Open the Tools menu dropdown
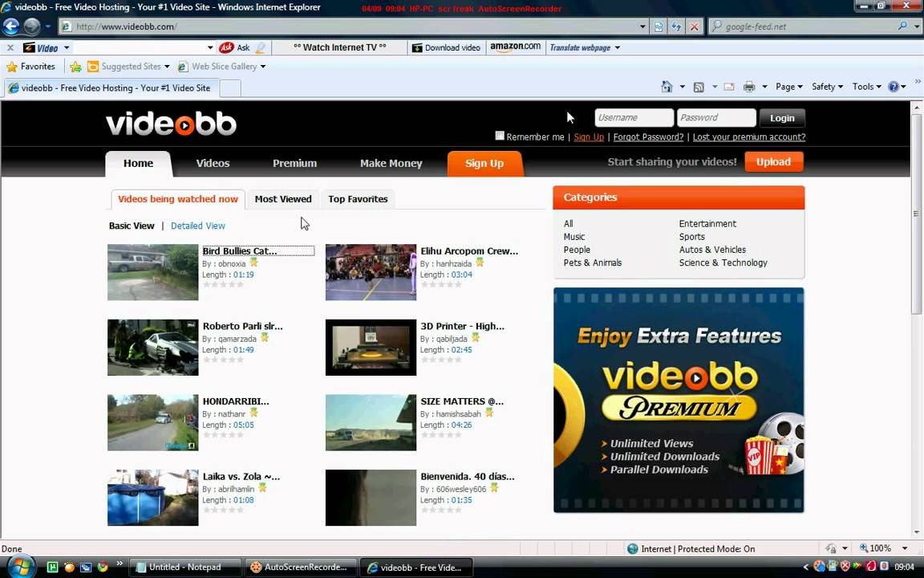Screen dimensions: 924x578 (x=867, y=87)
